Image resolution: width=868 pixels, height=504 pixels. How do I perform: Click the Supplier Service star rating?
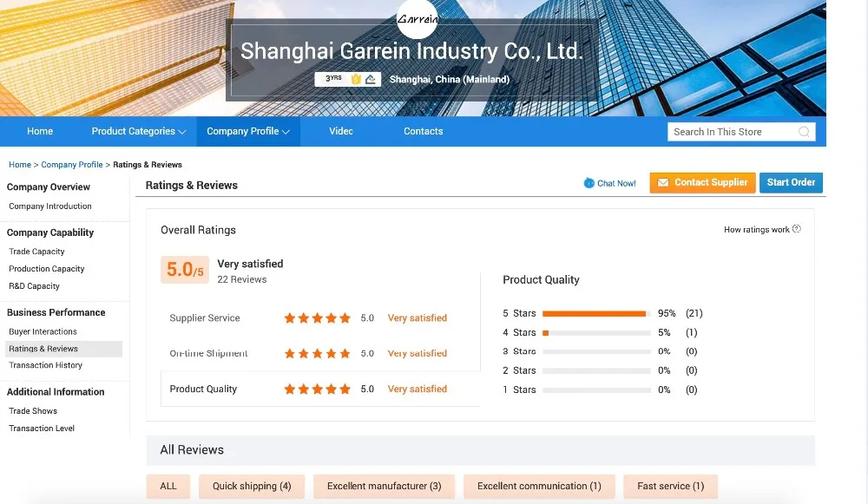317,318
